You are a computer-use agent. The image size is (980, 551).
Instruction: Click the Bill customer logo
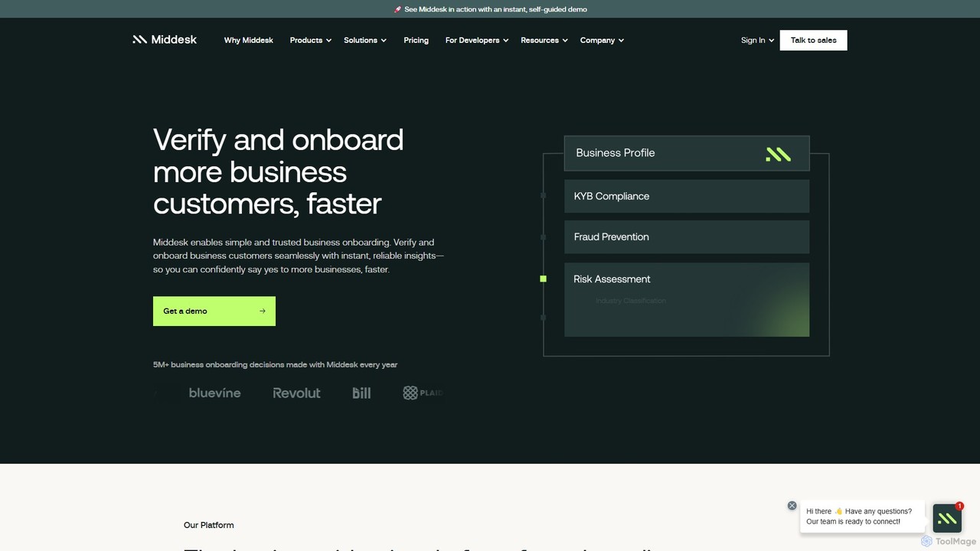pos(361,393)
